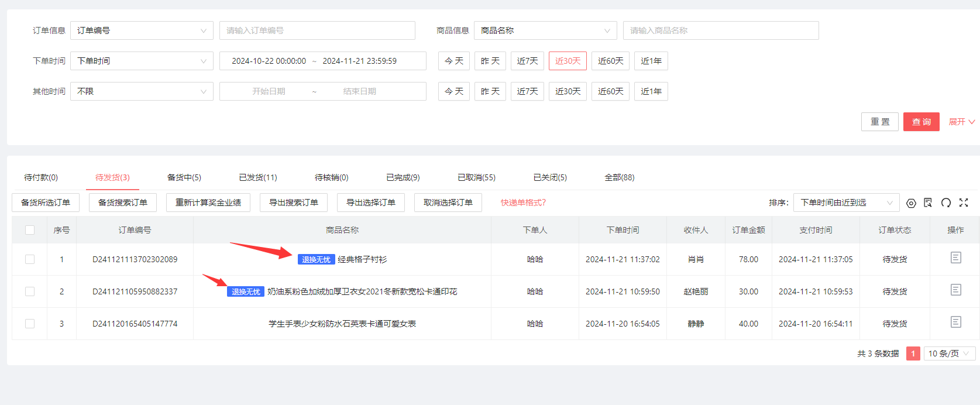This screenshot has height=405, width=980.
Task: Click 退换无忧 badge on 经典格子衬衫
Action: tap(316, 259)
